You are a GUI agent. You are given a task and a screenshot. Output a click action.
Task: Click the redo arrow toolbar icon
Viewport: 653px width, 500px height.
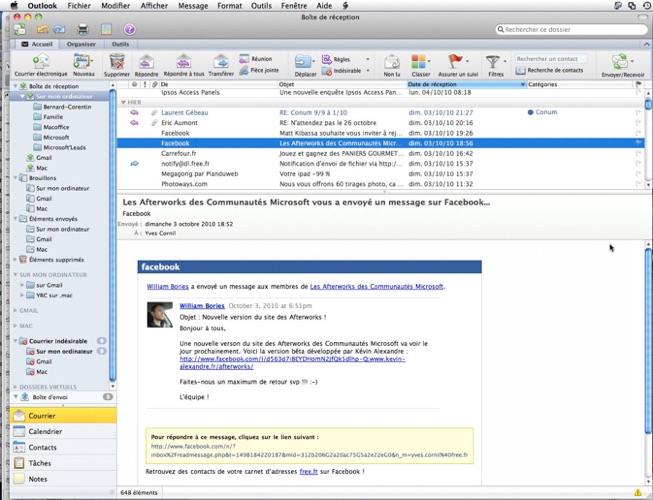pyautogui.click(x=59, y=30)
